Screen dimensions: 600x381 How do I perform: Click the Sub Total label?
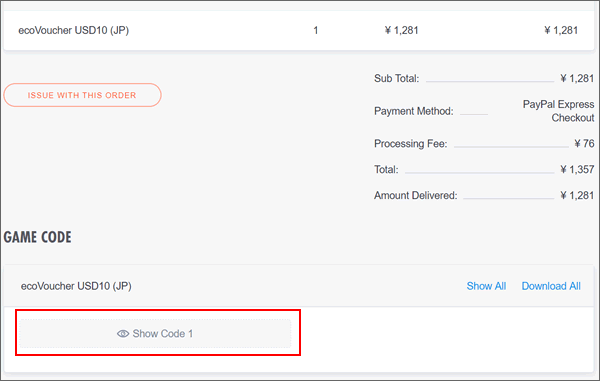pyautogui.click(x=396, y=78)
